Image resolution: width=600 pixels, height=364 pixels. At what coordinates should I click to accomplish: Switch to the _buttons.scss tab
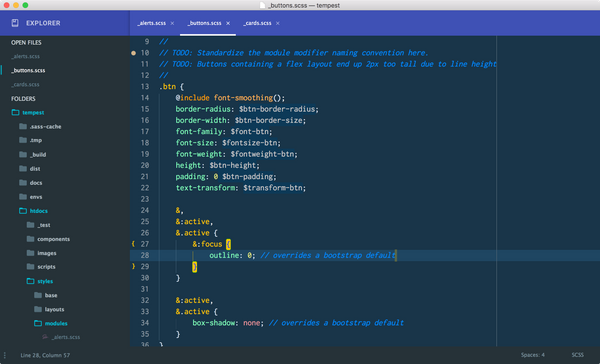204,23
